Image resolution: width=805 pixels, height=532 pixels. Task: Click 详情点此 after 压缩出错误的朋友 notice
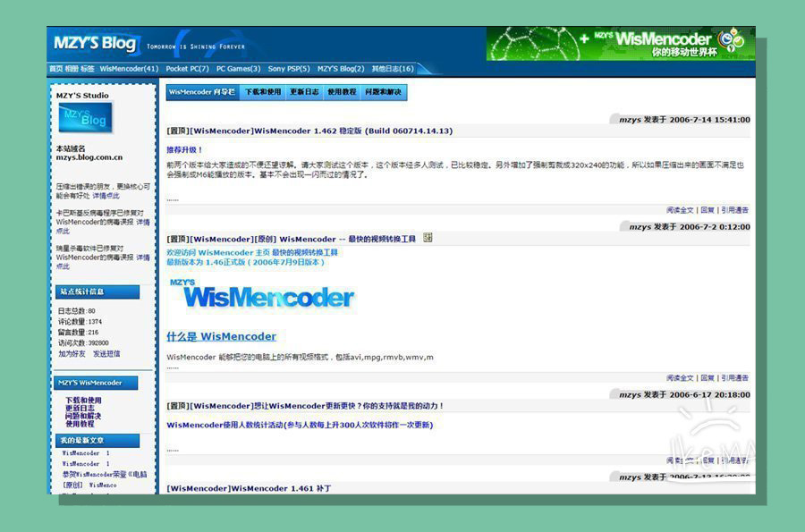[x=106, y=196]
